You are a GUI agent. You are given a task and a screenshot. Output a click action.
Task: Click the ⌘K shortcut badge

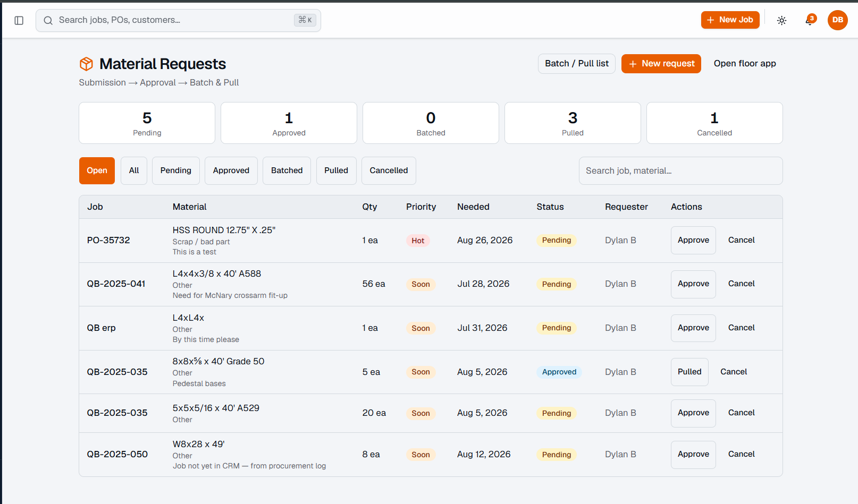[305, 20]
